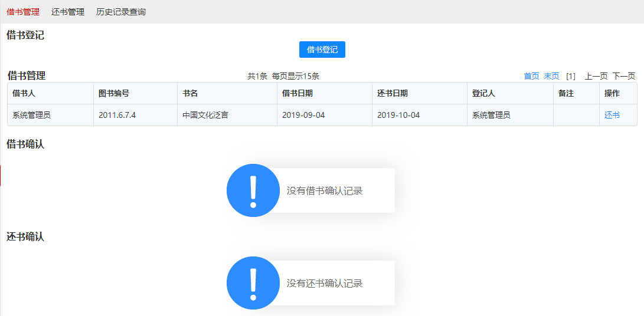644x316 pixels.
Task: Click the book number cell 2011.6.7.4
Action: pos(117,115)
